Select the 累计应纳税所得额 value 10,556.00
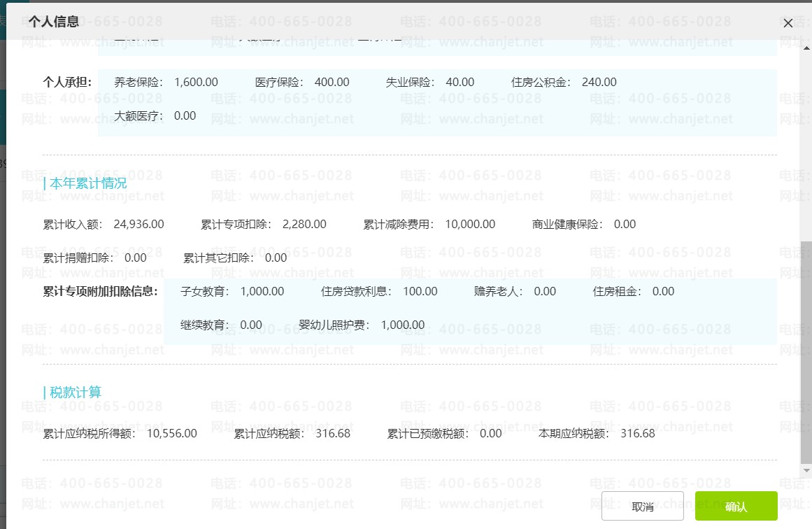812x529 pixels. pyautogui.click(x=171, y=434)
